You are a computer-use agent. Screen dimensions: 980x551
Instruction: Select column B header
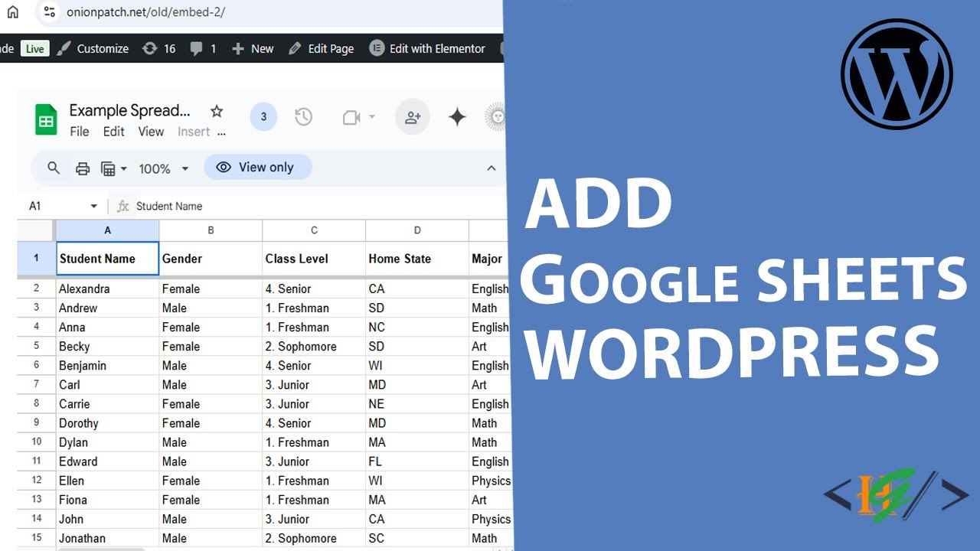[x=211, y=230]
